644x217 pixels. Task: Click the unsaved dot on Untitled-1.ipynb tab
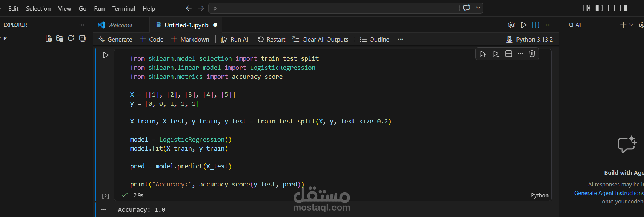[215, 25]
